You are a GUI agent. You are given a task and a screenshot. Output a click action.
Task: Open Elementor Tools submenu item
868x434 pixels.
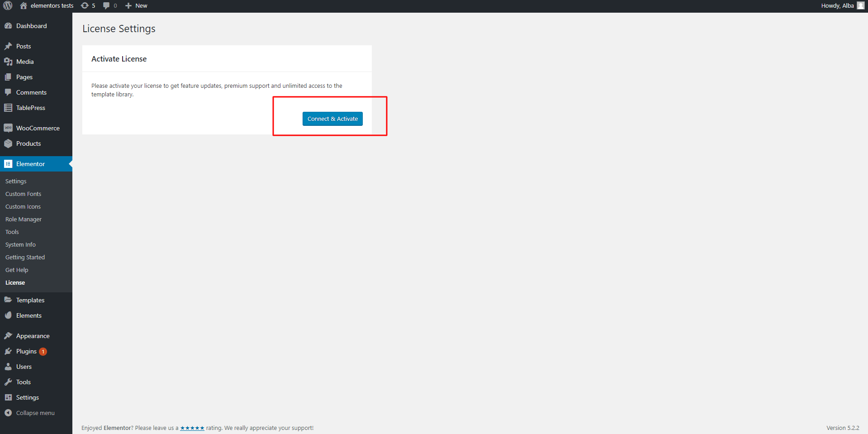click(12, 232)
